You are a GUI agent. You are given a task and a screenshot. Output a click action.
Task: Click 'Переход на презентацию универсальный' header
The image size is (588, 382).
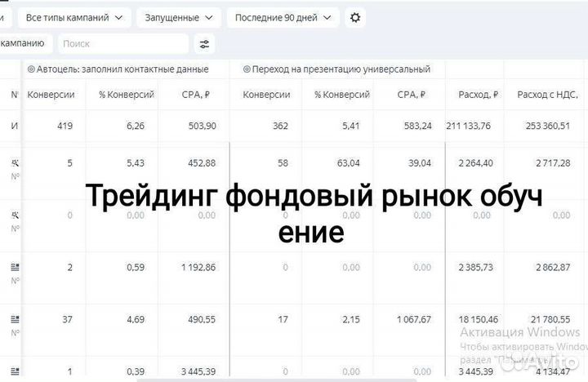click(341, 69)
